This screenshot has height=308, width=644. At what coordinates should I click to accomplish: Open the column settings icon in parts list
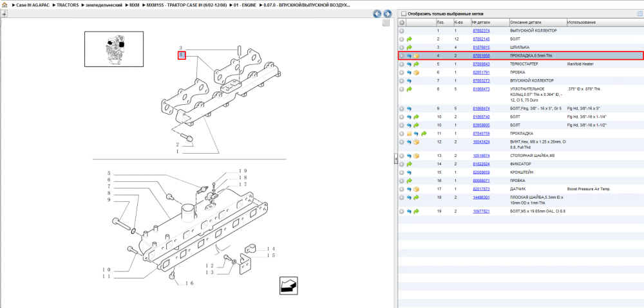click(639, 14)
